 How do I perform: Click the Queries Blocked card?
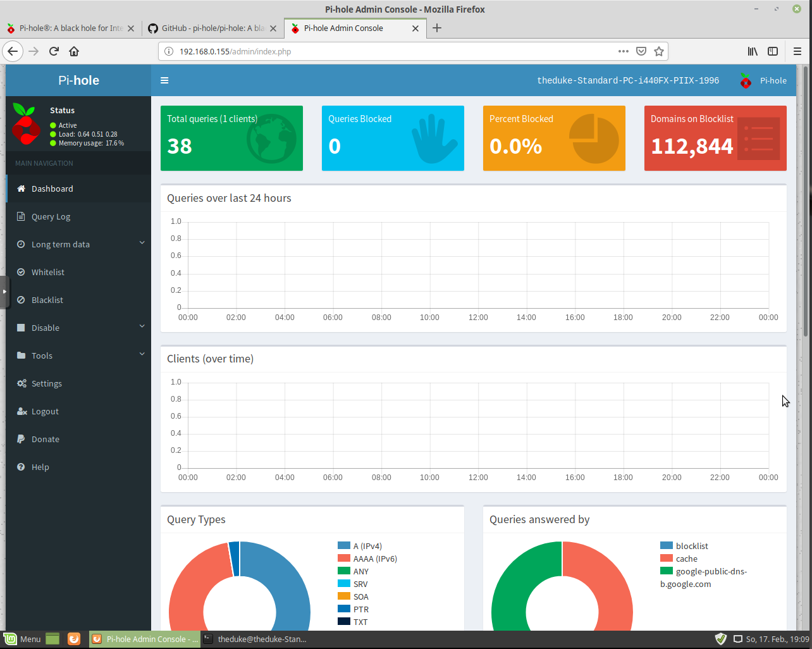click(393, 138)
